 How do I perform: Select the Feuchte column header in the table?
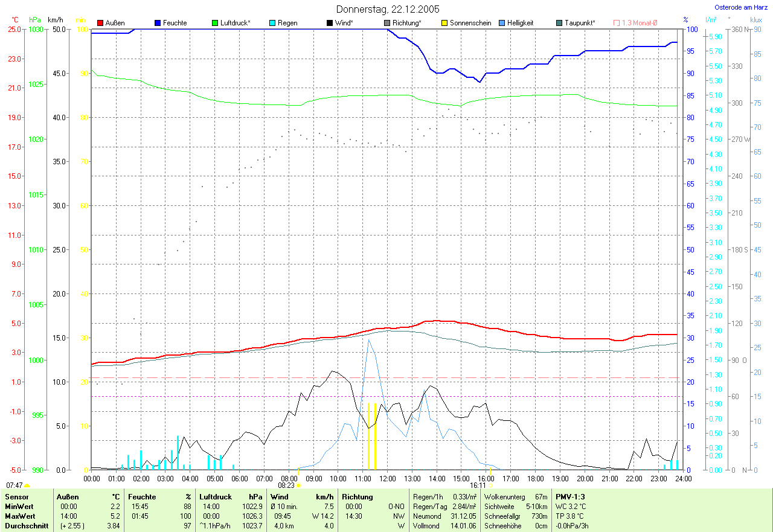143,497
